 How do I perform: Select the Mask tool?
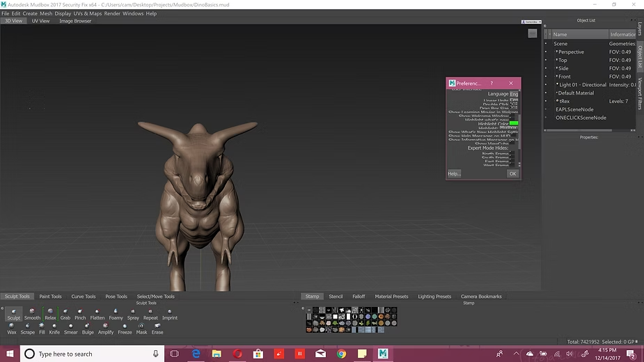click(141, 329)
